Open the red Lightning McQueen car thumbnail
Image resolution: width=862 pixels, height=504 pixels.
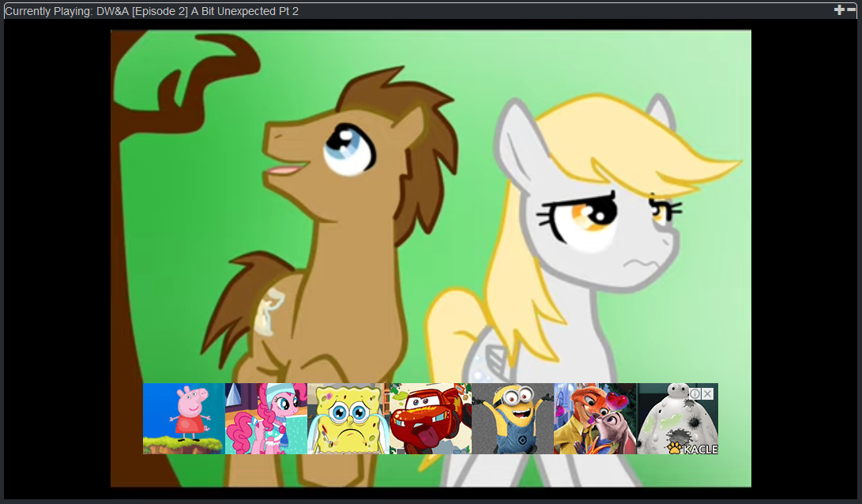click(x=430, y=419)
